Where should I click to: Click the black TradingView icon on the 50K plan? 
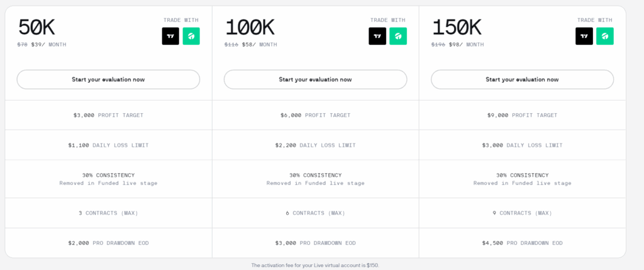pyautogui.click(x=170, y=37)
